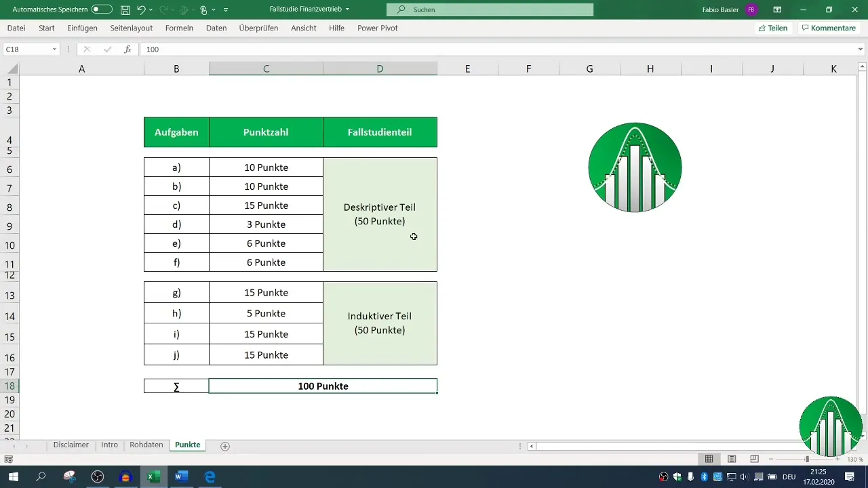Open the Power Pivot ribbon tab
The width and height of the screenshot is (868, 488).
(378, 28)
